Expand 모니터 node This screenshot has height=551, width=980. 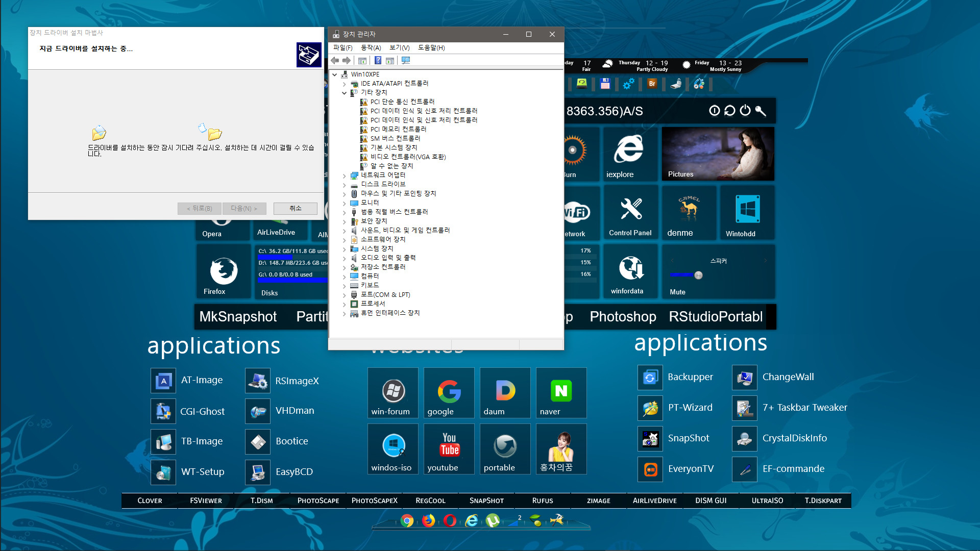pyautogui.click(x=344, y=203)
